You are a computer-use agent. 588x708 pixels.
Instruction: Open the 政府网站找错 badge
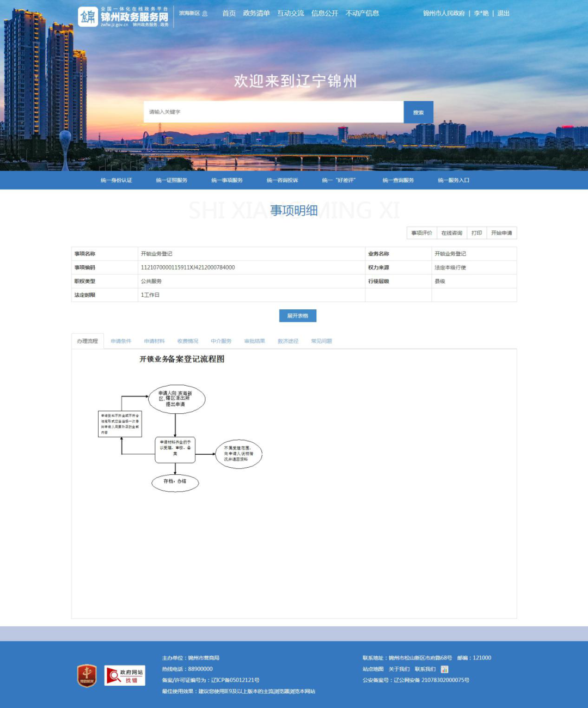click(x=125, y=675)
